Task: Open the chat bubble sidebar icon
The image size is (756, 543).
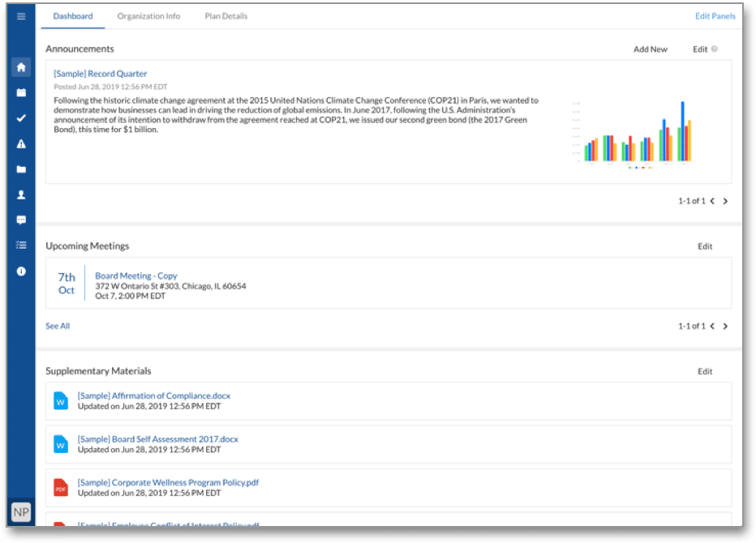Action: point(21,220)
